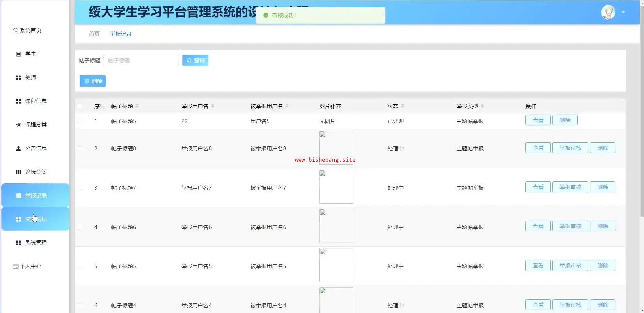
Task: Select the checkbox for row 3 帖子标题7
Action: (x=79, y=188)
